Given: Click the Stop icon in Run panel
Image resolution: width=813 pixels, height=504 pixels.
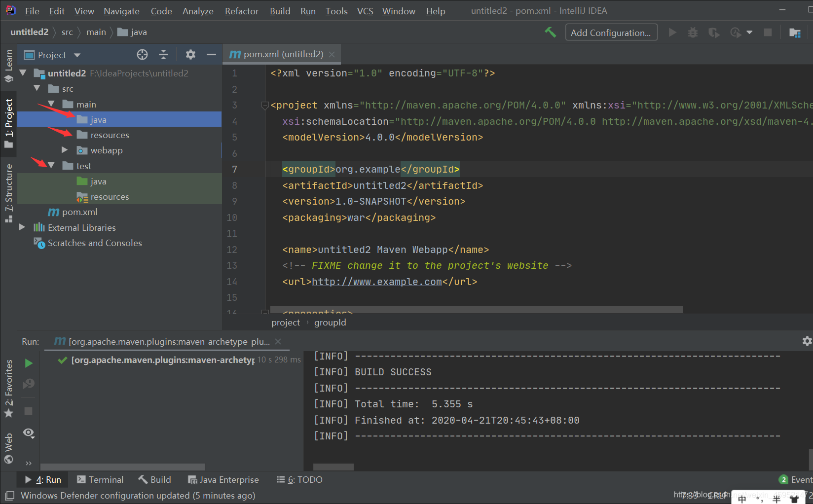Looking at the screenshot, I should pos(29,411).
